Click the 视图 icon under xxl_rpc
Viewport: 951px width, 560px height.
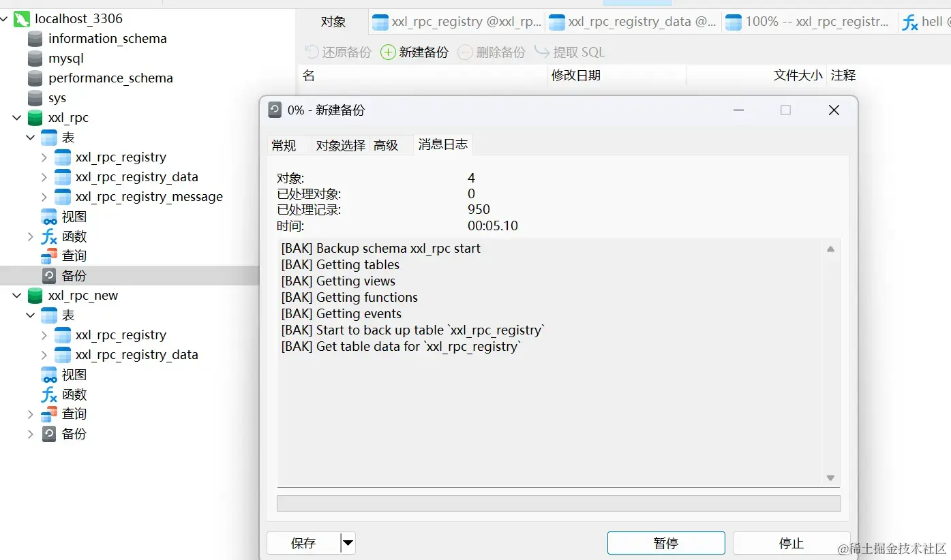49,217
